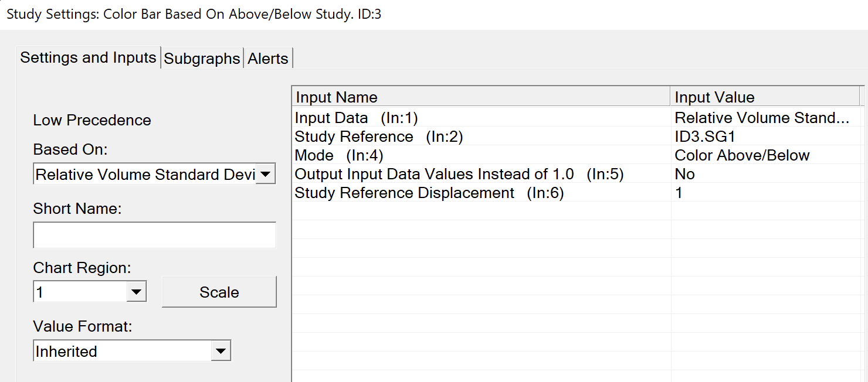The height and width of the screenshot is (382, 868).
Task: Select the Mode (In:4) row
Action: pos(339,155)
